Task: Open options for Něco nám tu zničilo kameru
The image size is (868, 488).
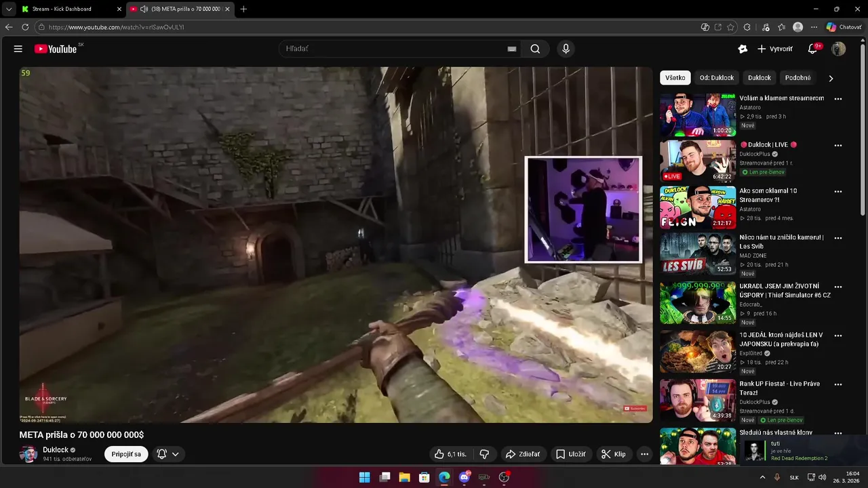Action: coord(838,239)
